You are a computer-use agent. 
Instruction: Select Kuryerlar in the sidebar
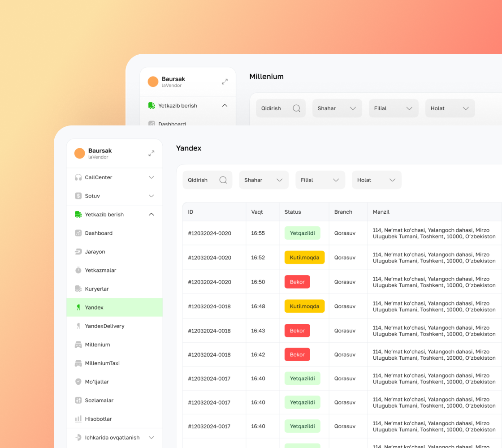[114, 289]
